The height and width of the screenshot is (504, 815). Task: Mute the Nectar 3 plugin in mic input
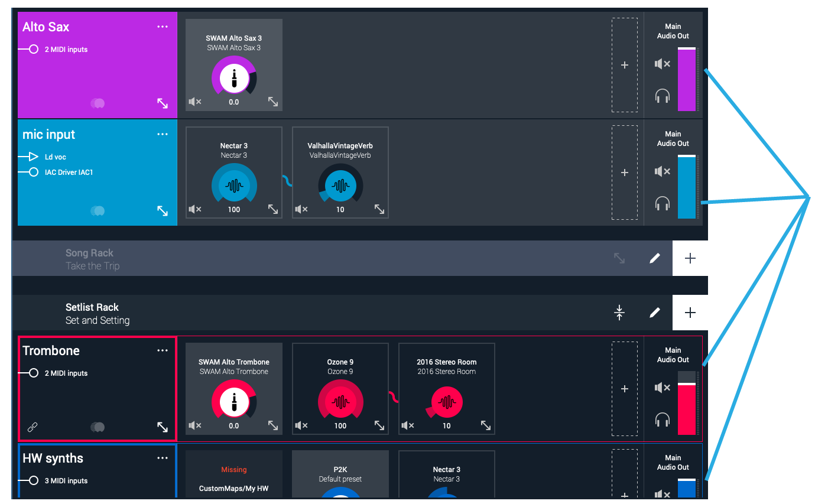(195, 209)
